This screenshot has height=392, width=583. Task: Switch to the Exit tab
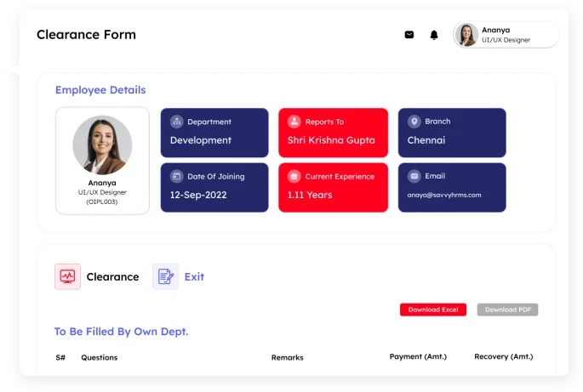coord(194,276)
